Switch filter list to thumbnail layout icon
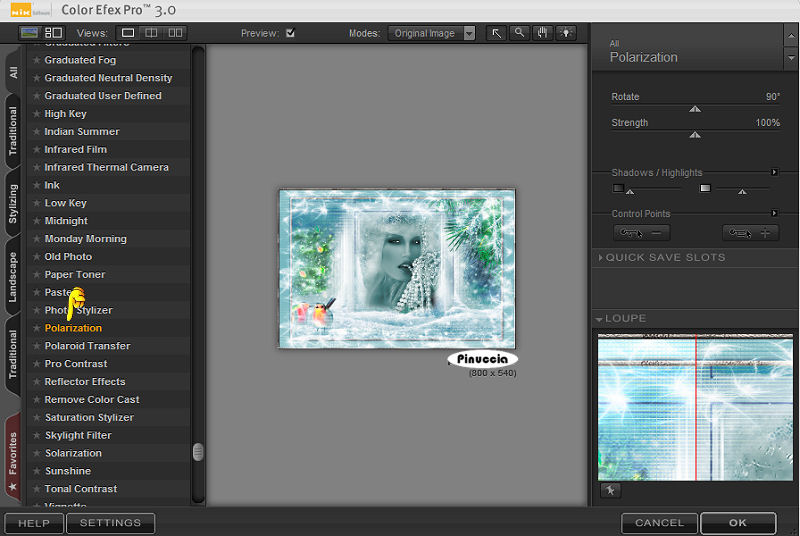The image size is (800, 536). click(x=54, y=33)
